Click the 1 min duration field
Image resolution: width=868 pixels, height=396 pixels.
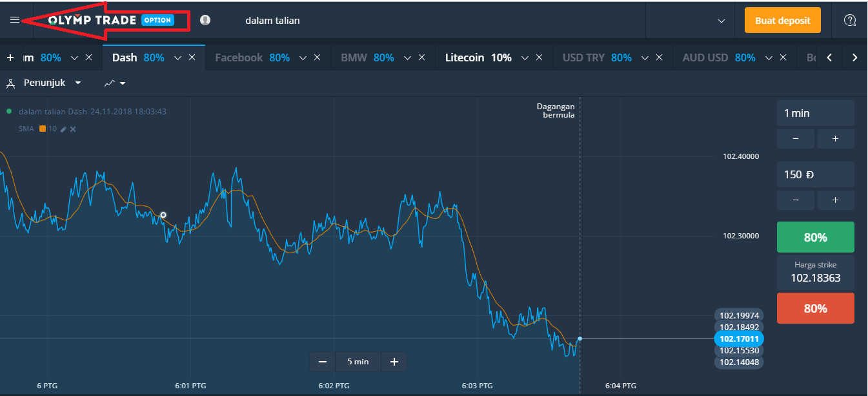(816, 113)
